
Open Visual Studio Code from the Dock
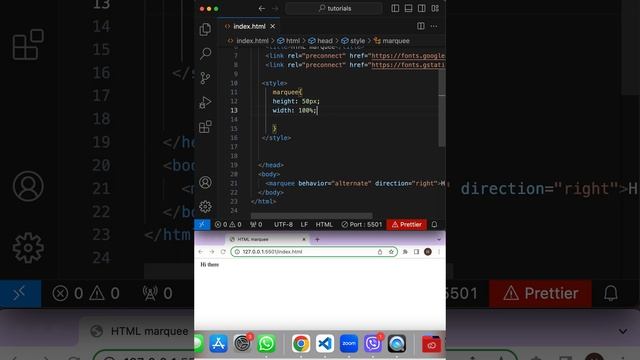tap(325, 344)
